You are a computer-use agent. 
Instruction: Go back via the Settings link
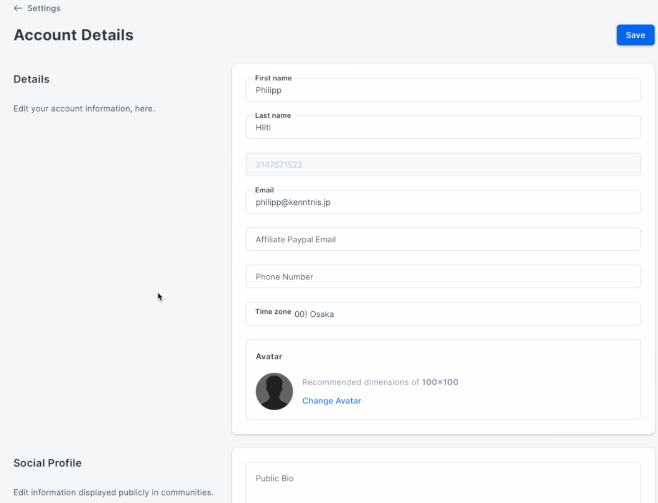click(44, 8)
